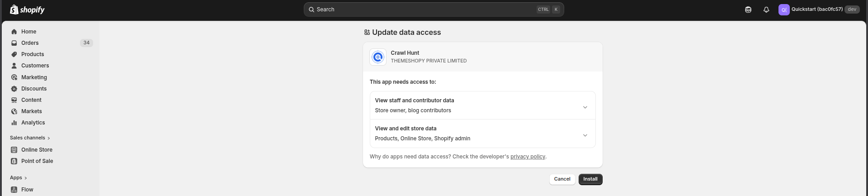Click the Crawl Hunt app icon
The height and width of the screenshot is (196, 868).
pos(378,57)
